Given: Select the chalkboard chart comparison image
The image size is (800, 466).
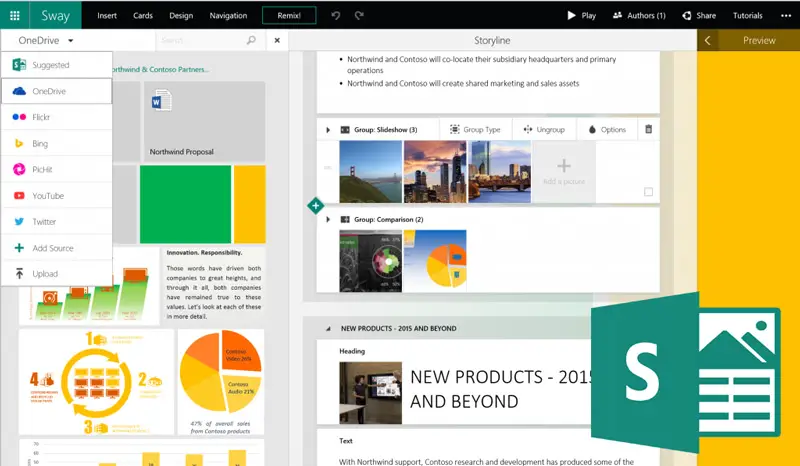Looking at the screenshot, I should [x=370, y=261].
